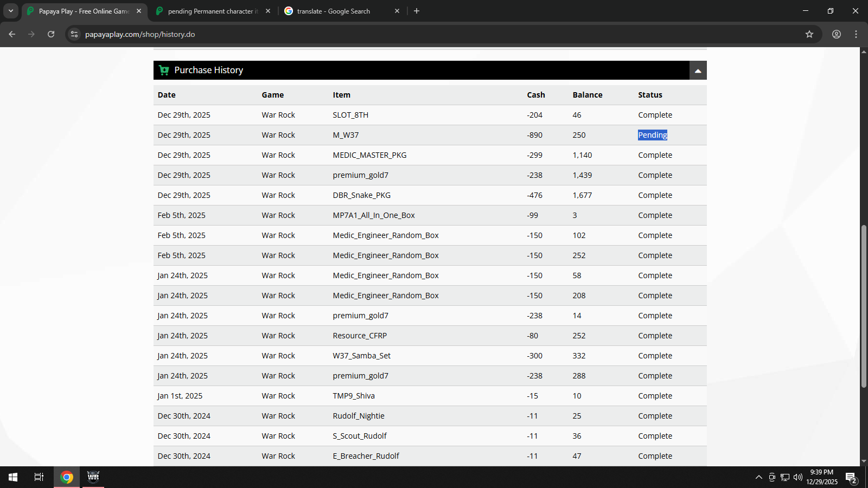Reload the purchase history page
Image resolution: width=868 pixels, height=488 pixels.
pyautogui.click(x=51, y=34)
